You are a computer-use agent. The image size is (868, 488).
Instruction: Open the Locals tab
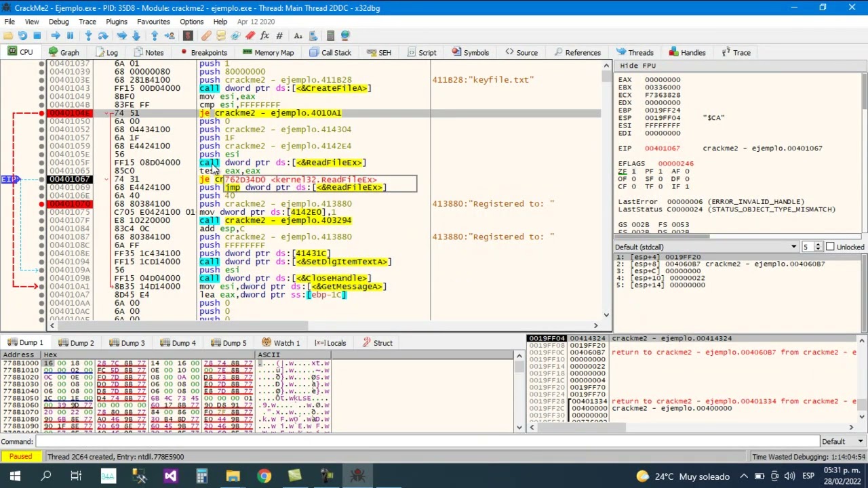330,343
